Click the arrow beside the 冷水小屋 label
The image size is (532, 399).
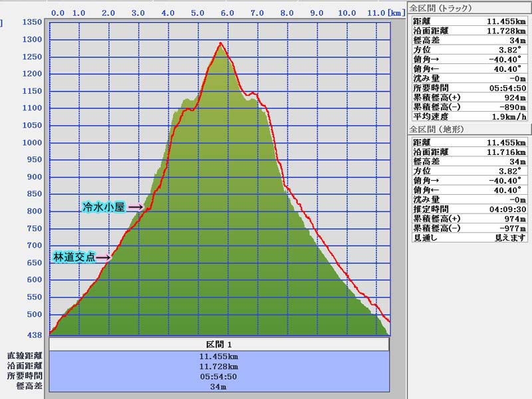136,207
